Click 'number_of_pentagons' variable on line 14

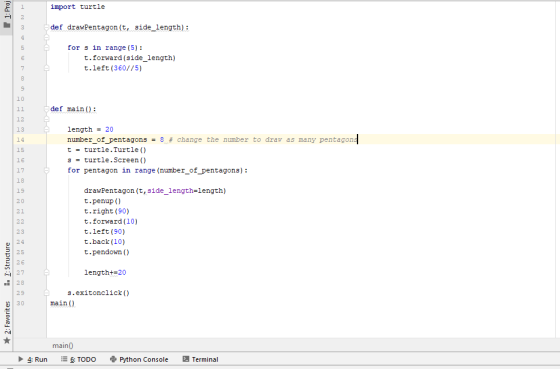(107, 140)
